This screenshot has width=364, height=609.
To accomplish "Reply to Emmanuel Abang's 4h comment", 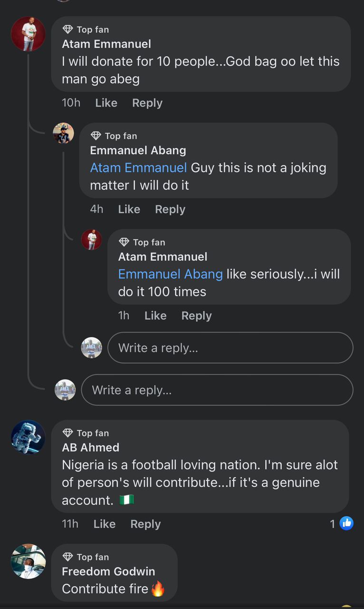I will 170,209.
